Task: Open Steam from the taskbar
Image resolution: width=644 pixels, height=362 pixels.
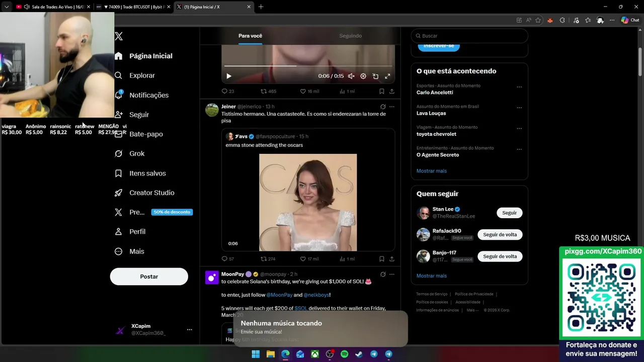Action: tap(359, 354)
